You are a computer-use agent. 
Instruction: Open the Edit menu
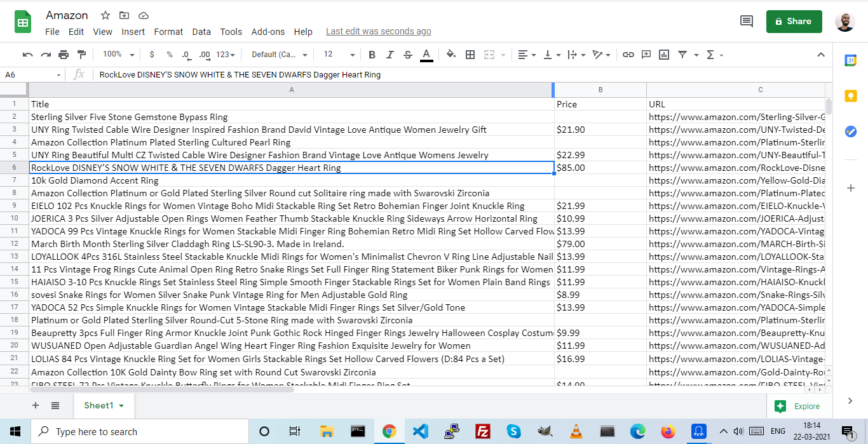(76, 32)
